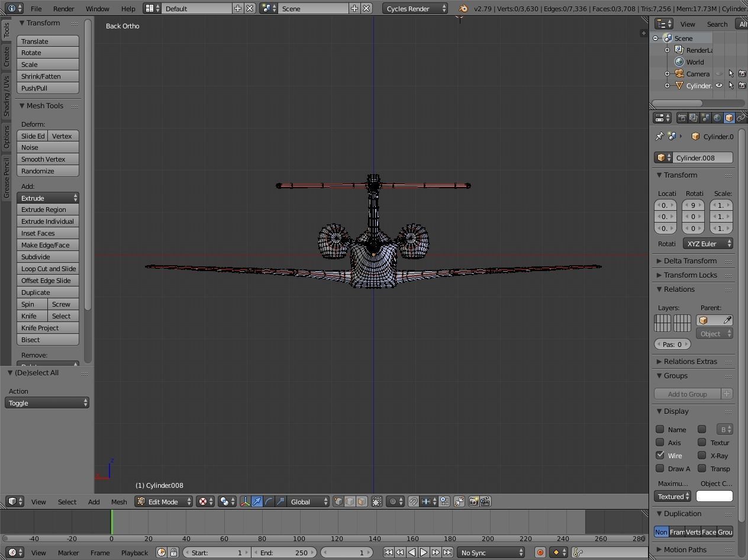Jump to the last frame of playback
The width and height of the screenshot is (748, 560).
(447, 552)
